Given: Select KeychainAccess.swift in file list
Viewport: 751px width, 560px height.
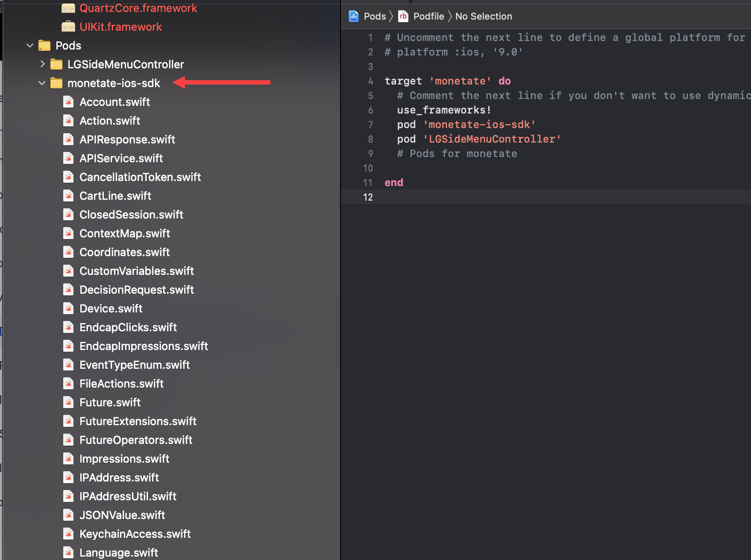Looking at the screenshot, I should pos(135,534).
